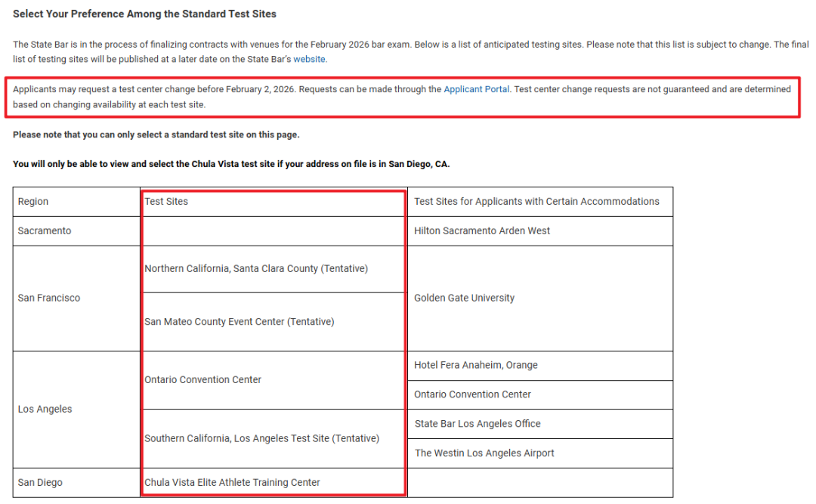Click the Region column header
816x504 pixels.
(33, 201)
